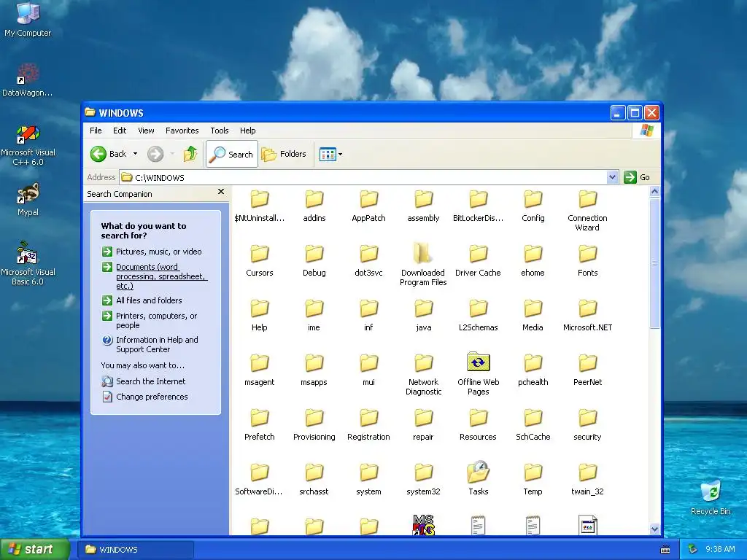Open the View menu
This screenshot has width=747, height=560.
[x=146, y=131]
